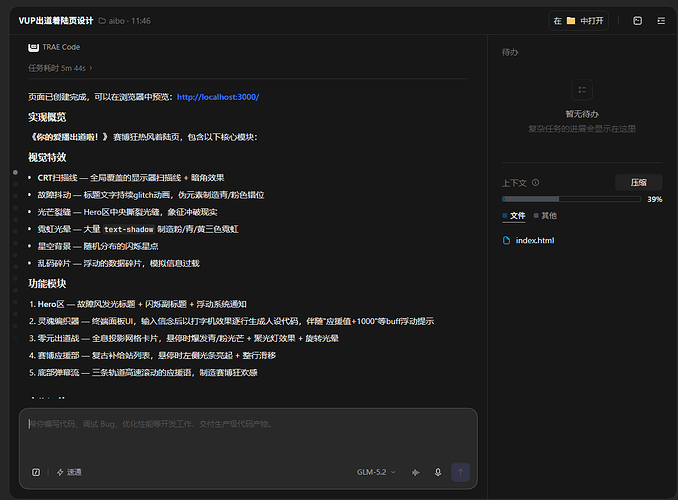
Task: Click the context info icon next to 上下文
Action: [535, 183]
